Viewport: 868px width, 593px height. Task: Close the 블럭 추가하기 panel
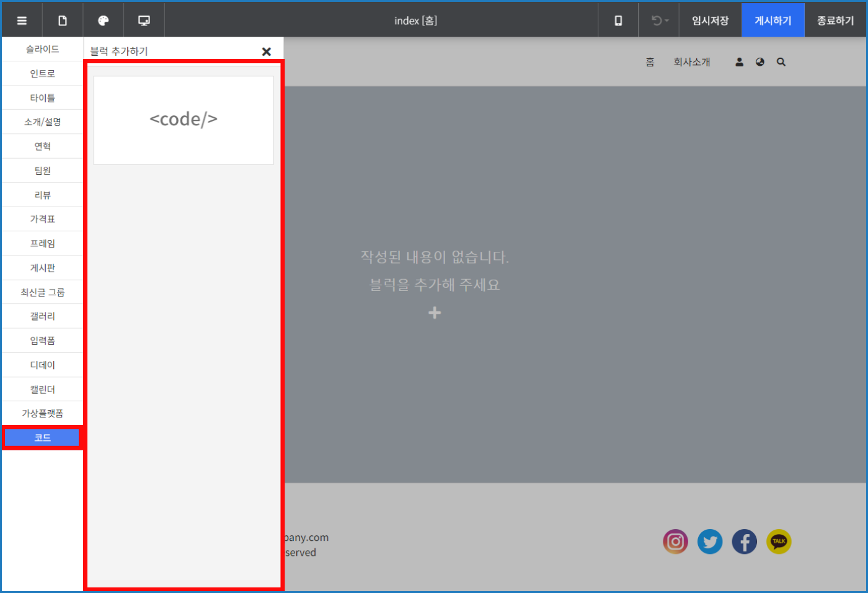point(266,51)
